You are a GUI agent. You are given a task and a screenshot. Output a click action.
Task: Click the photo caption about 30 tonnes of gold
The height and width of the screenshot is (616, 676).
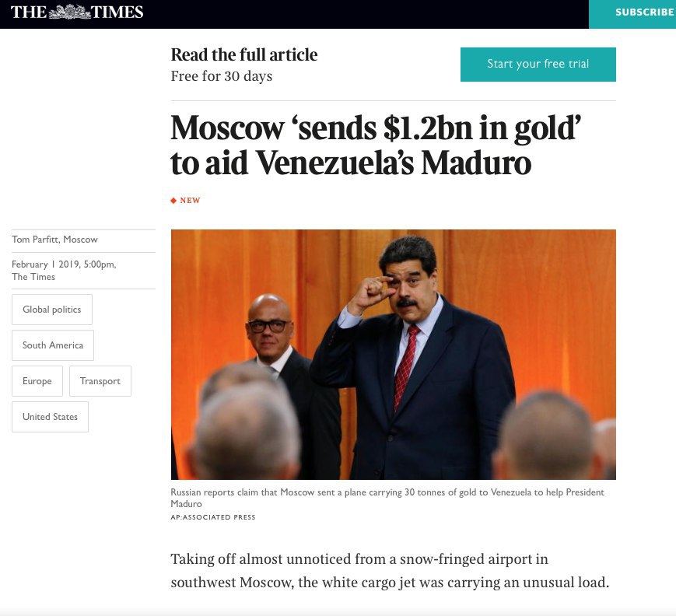[387, 498]
